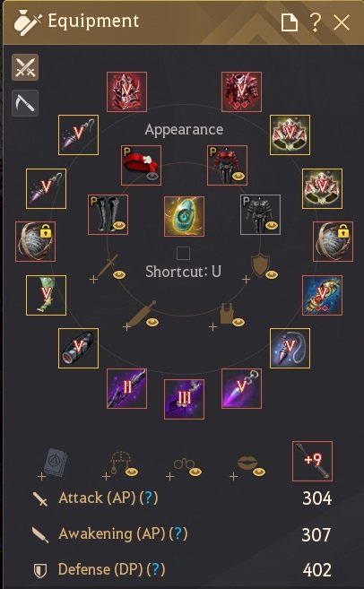Open the glowing blue crystal slot in center

pos(184,216)
